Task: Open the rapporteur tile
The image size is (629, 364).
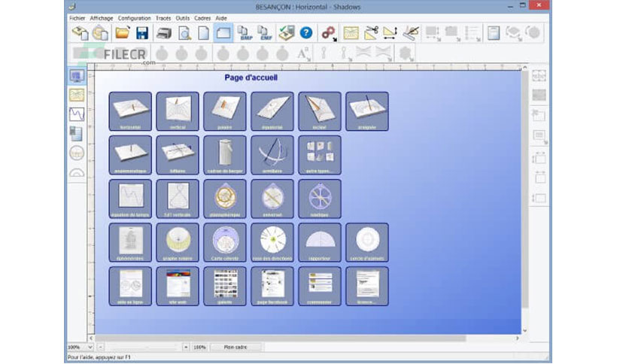Action: [x=320, y=242]
